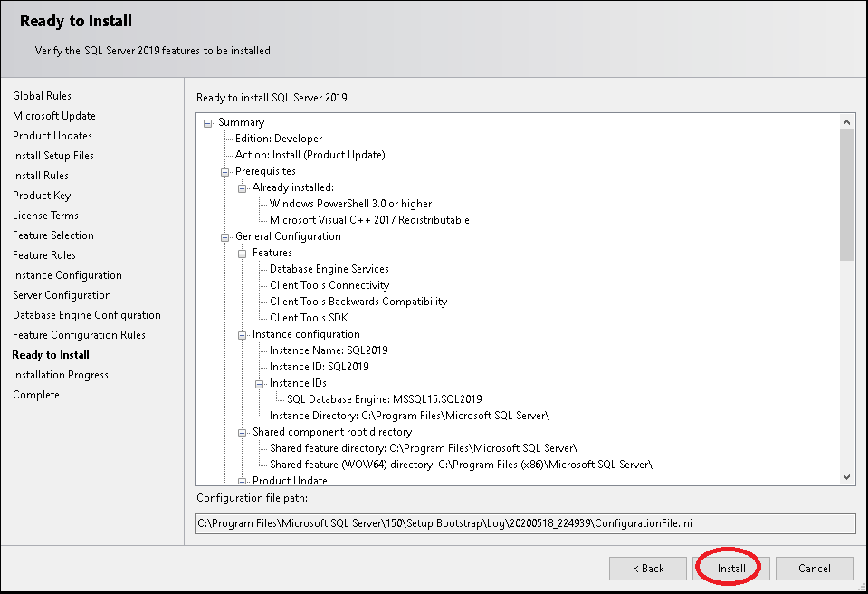Select the Feature Rules step

point(44,255)
